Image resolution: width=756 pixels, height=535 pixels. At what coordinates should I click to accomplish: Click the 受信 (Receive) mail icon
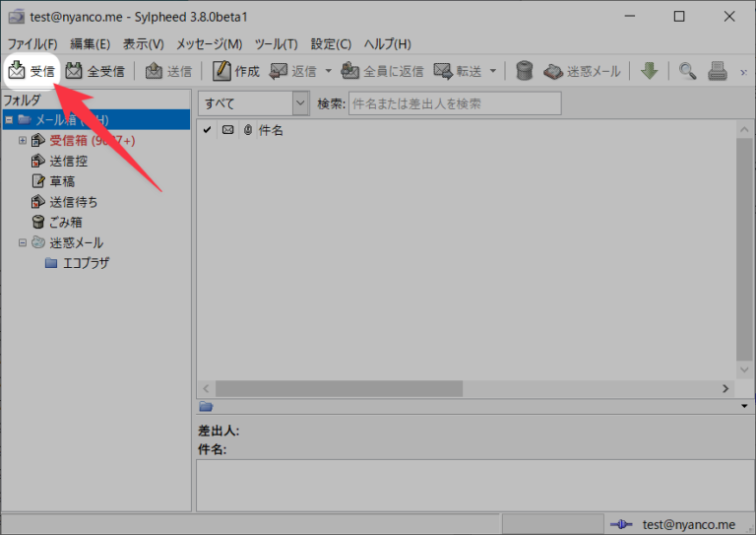point(18,71)
